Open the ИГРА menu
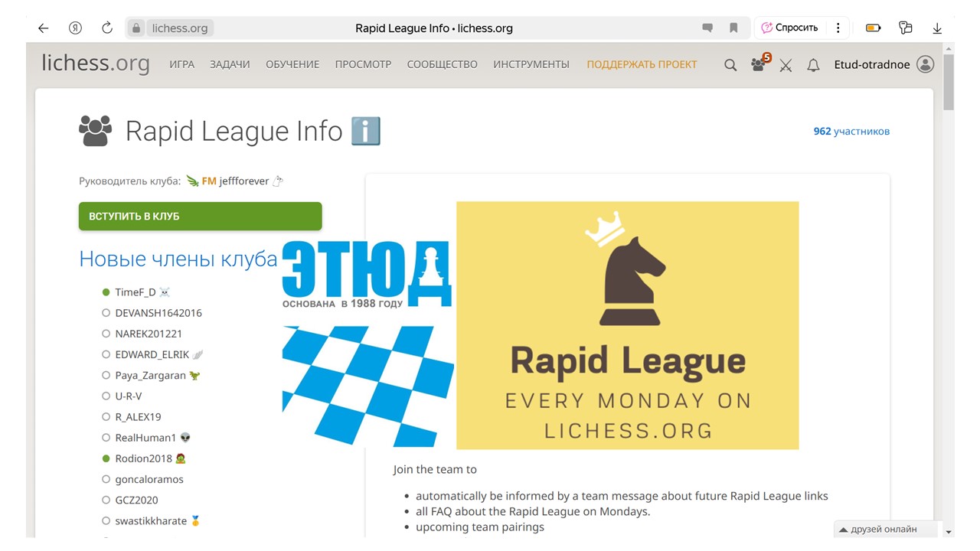This screenshot has width=980, height=551. click(182, 64)
